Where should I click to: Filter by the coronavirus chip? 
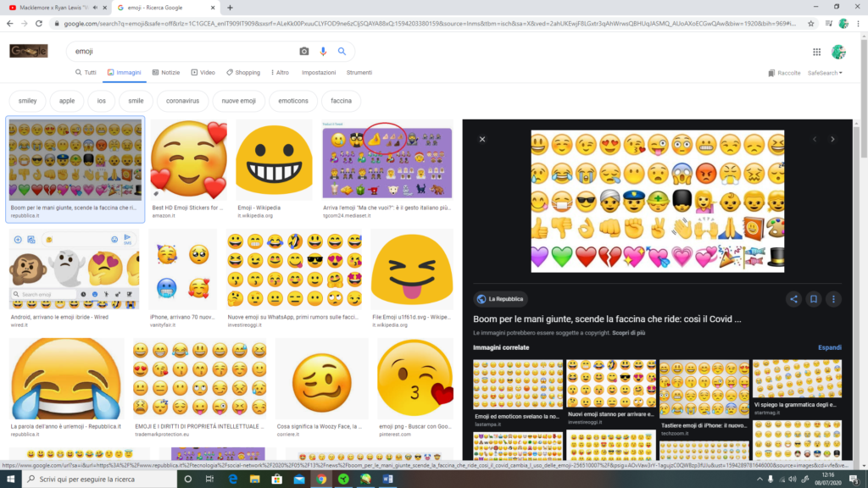point(183,101)
